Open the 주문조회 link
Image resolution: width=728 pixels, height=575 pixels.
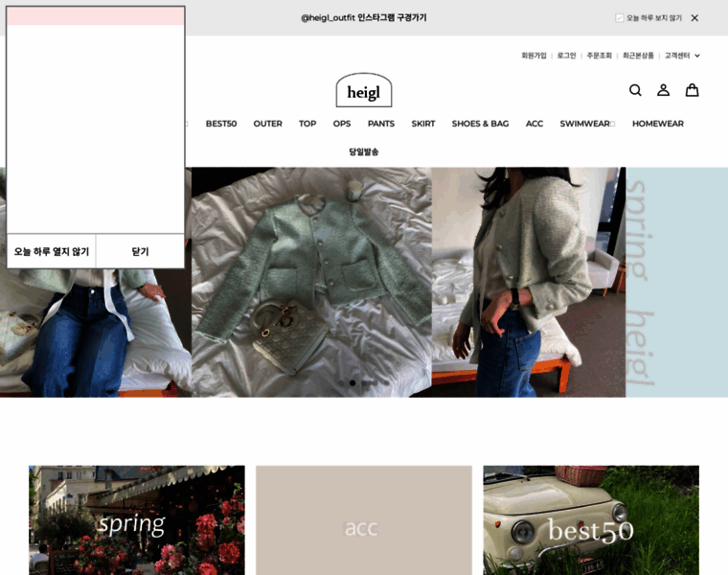click(x=599, y=56)
